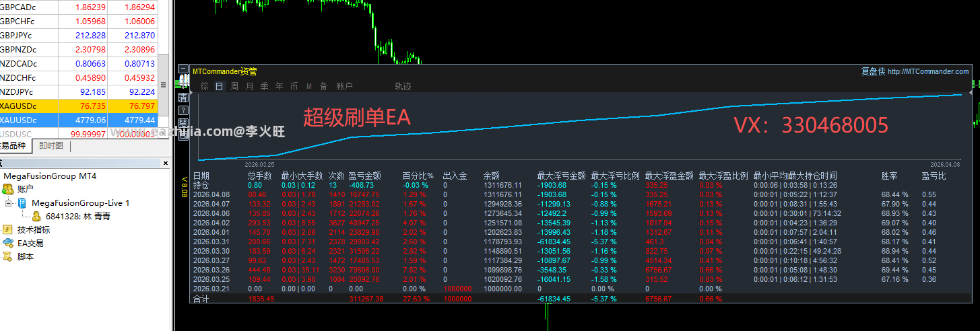Click the 胜率 column header
The image size is (980, 331).
(889, 176)
